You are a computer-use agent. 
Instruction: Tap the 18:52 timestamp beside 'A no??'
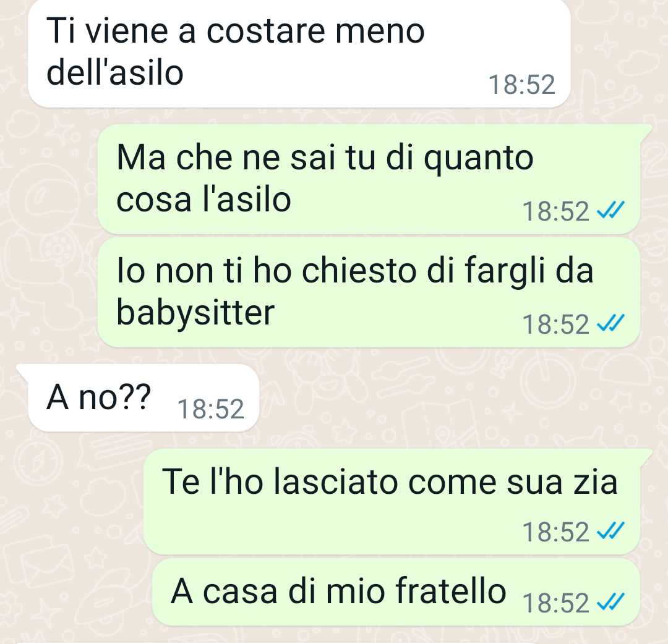pyautogui.click(x=210, y=409)
